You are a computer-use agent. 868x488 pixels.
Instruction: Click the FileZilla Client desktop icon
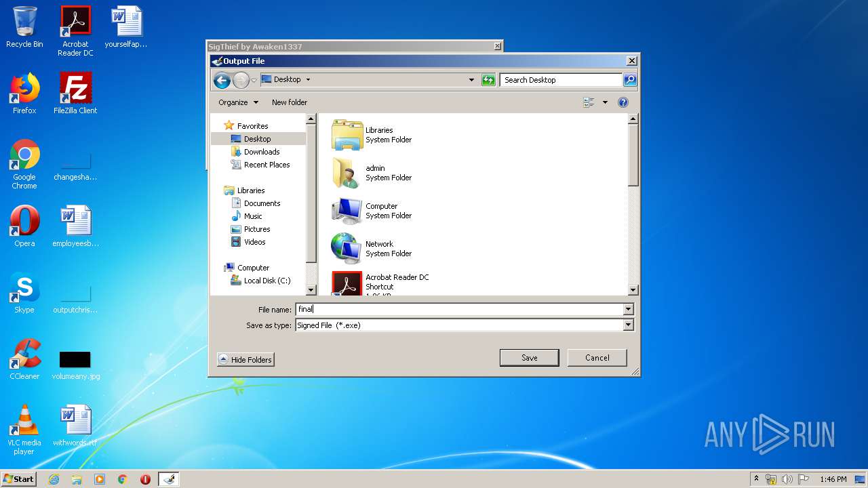(75, 94)
